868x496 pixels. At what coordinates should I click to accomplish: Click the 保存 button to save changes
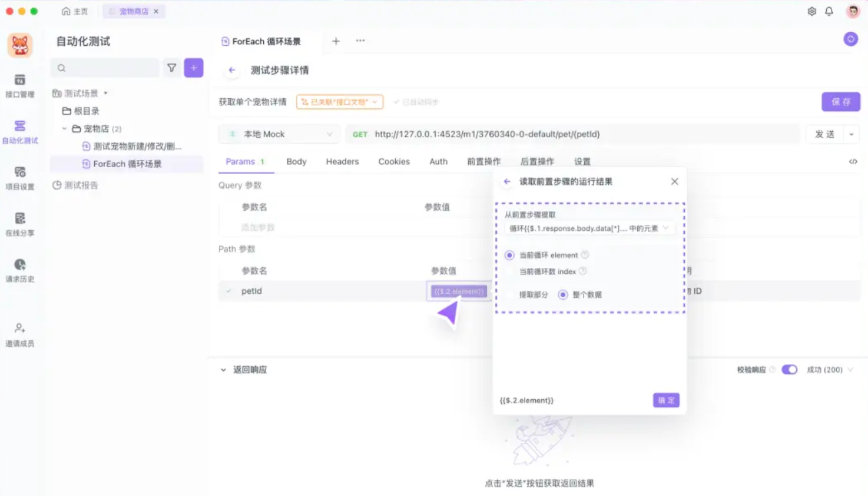pyautogui.click(x=840, y=101)
